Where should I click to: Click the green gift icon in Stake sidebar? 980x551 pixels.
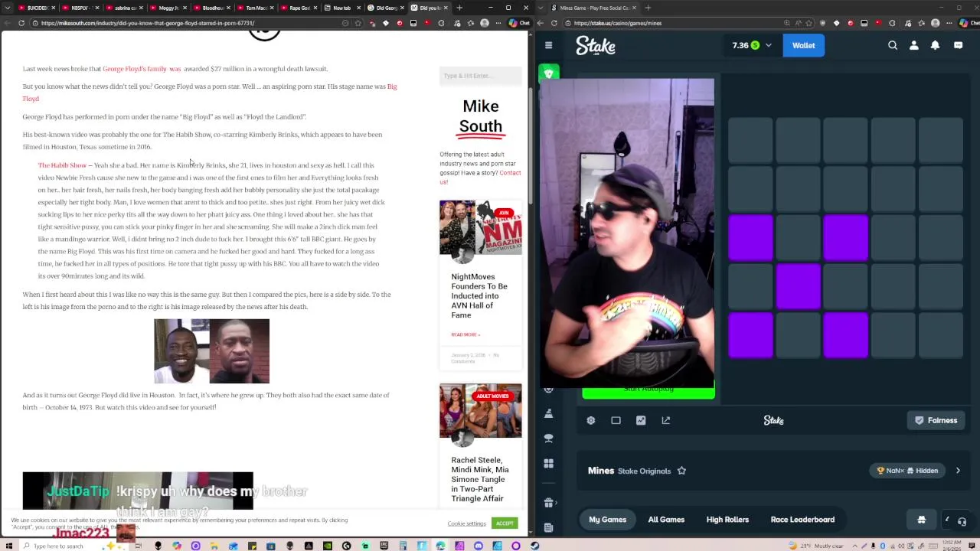[548, 73]
